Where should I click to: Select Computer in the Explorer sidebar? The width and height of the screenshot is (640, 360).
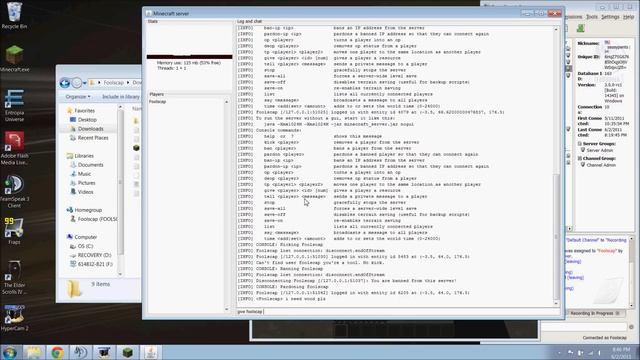(x=85, y=237)
